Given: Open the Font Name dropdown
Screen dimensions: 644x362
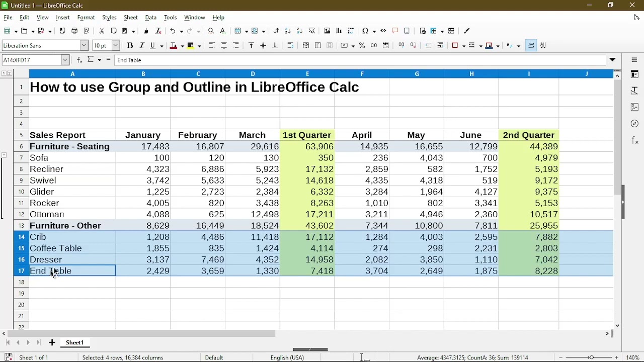Looking at the screenshot, I should click(84, 46).
